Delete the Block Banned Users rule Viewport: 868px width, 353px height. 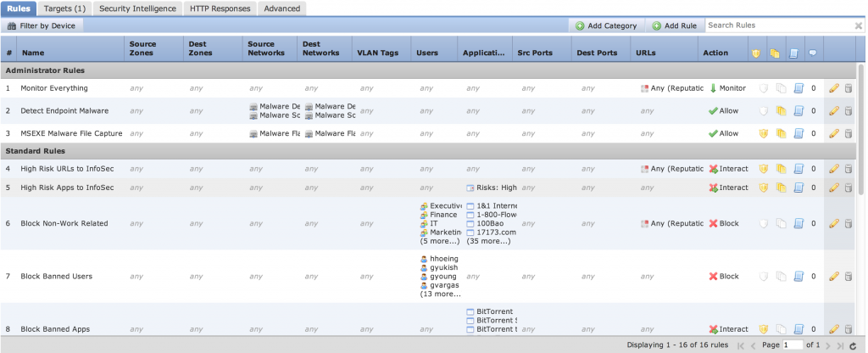849,277
